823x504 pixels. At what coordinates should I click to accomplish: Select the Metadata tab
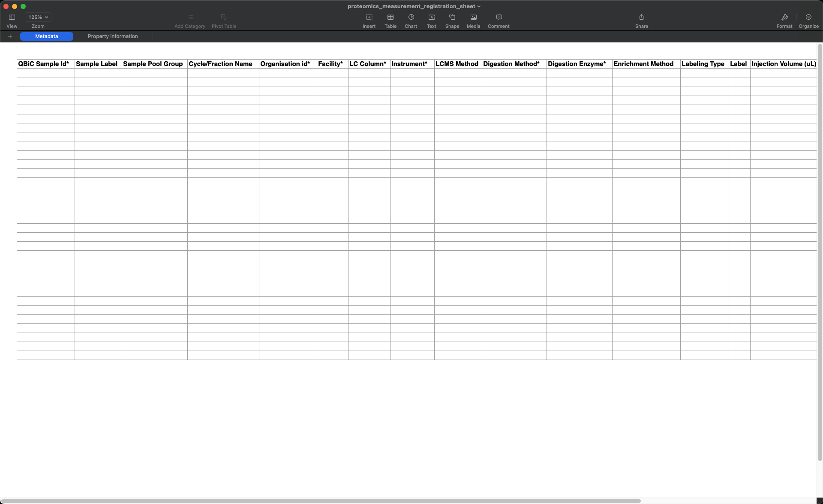[x=46, y=36]
